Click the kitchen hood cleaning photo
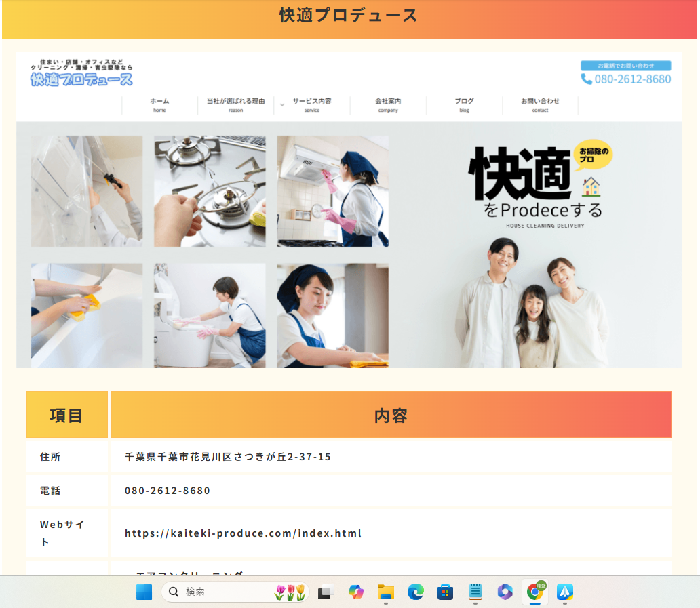 [332, 190]
